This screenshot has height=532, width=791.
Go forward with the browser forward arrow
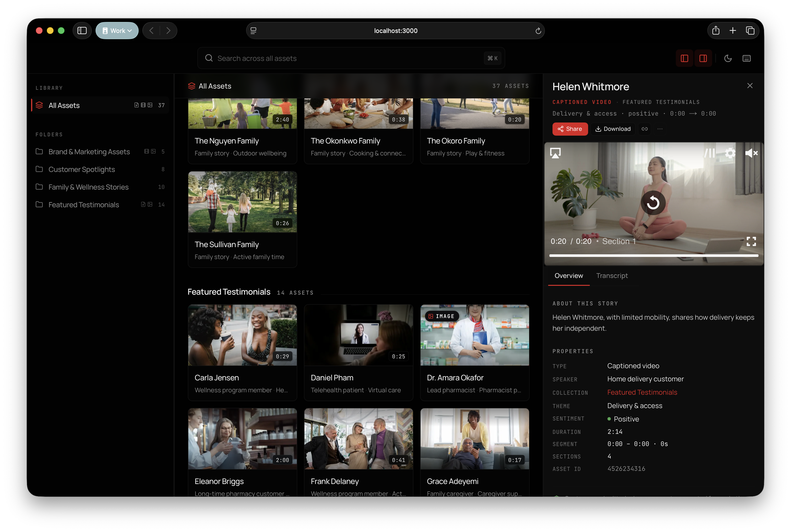pyautogui.click(x=168, y=31)
